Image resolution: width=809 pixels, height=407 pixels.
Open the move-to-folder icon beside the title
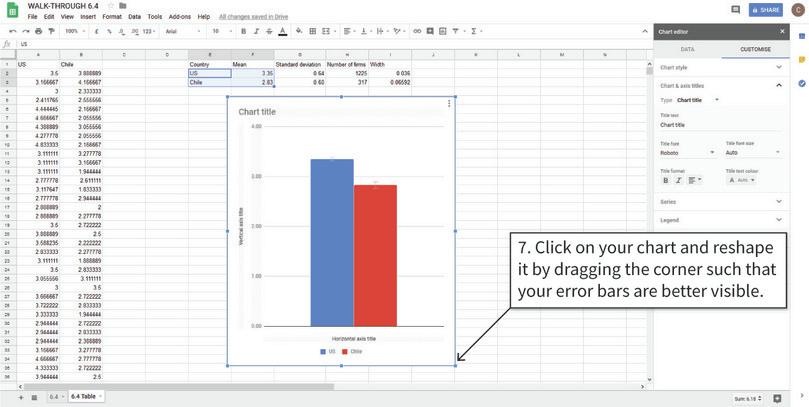point(122,6)
